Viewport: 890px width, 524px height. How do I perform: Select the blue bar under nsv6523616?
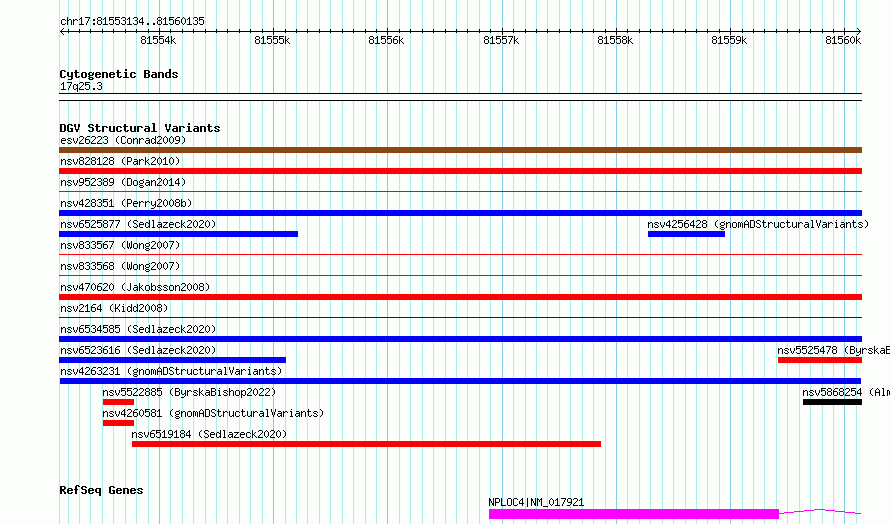173,360
